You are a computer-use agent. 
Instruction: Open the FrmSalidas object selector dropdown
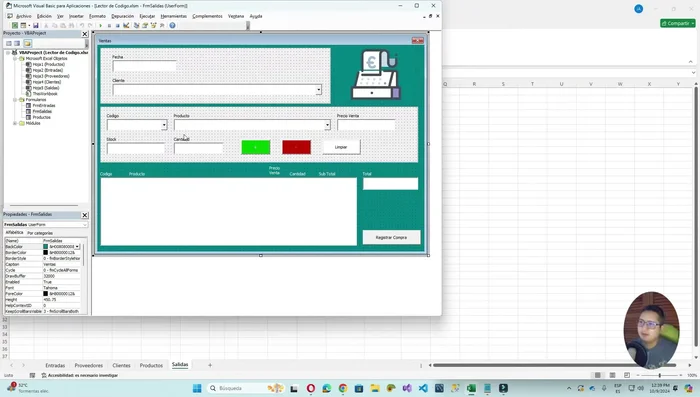pyautogui.click(x=84, y=225)
